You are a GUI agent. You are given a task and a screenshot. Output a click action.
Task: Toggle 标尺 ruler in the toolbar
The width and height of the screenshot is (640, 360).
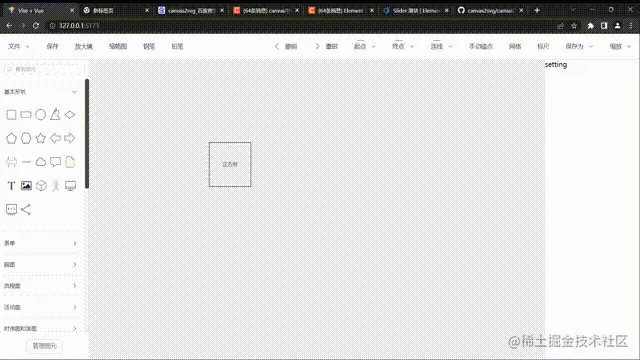(x=543, y=46)
